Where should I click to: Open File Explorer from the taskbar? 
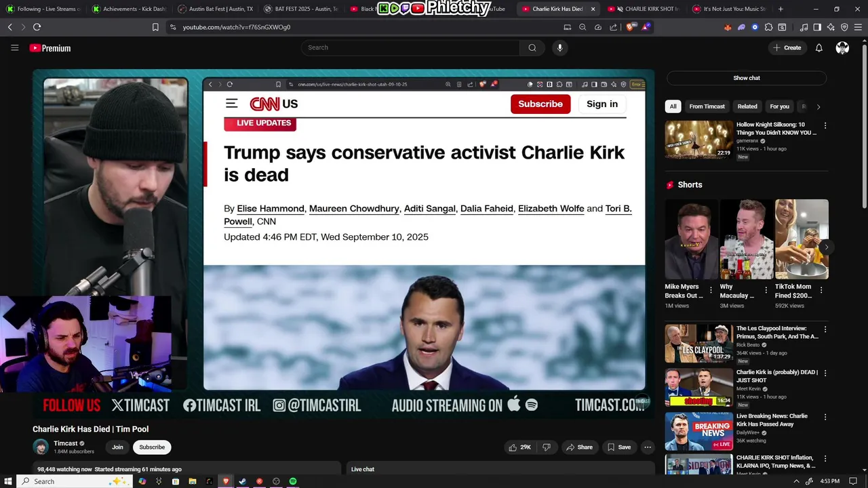click(193, 481)
